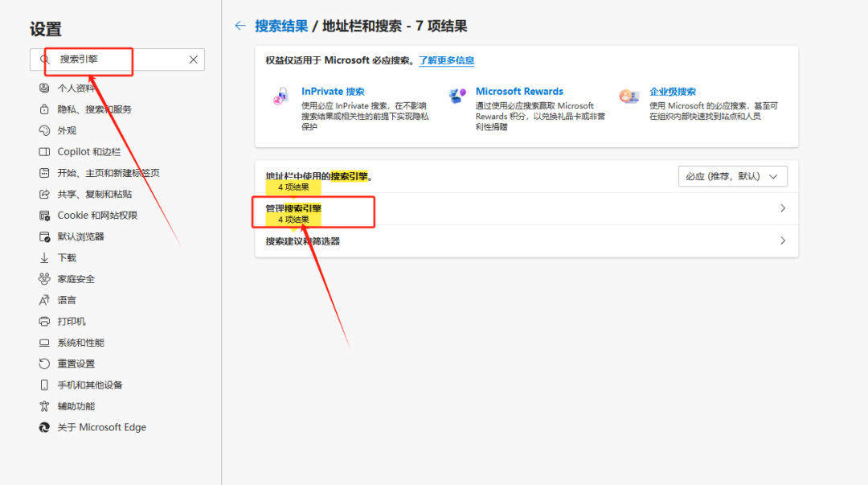The height and width of the screenshot is (485, 868).
Task: Clear the settings search box with X
Action: [x=193, y=60]
